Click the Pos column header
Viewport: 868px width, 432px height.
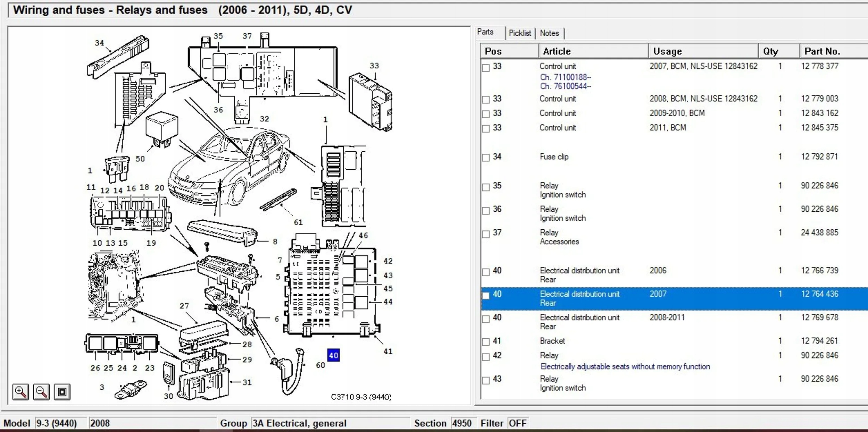[509, 51]
